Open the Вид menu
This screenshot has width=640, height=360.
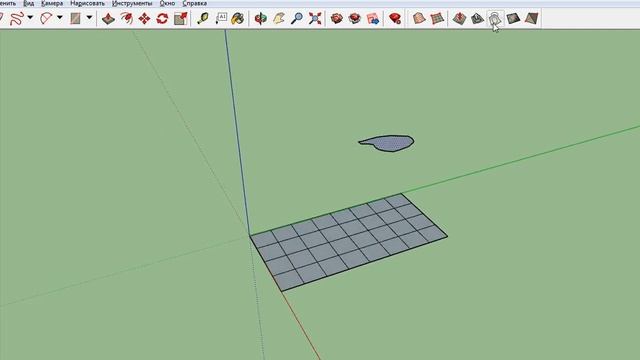coord(29,3)
